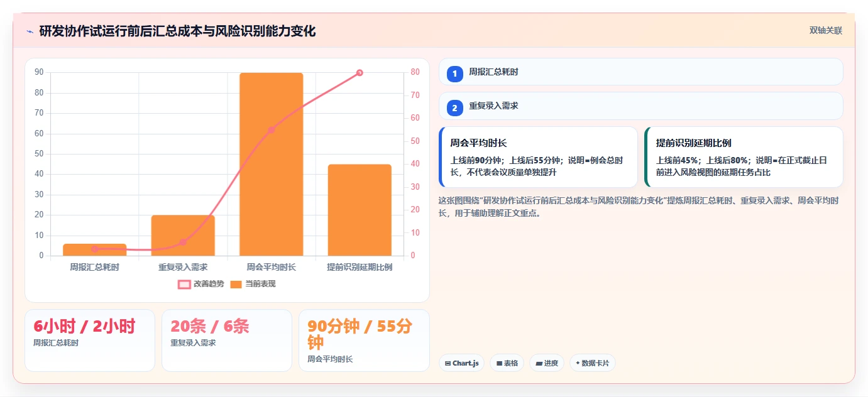The image size is (868, 397).
Task: Open the 周会平均时长 info card
Action: tap(538, 157)
